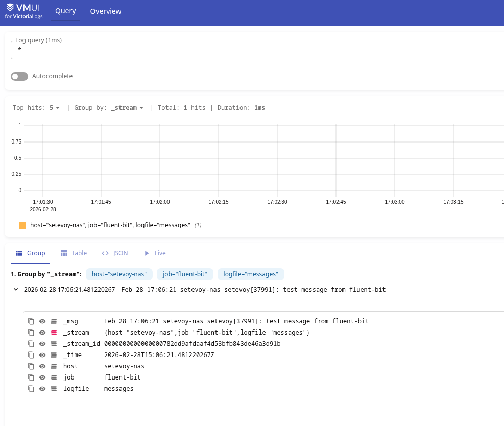504x426 pixels.
Task: Copy the _time field value
Action: pos(31,355)
